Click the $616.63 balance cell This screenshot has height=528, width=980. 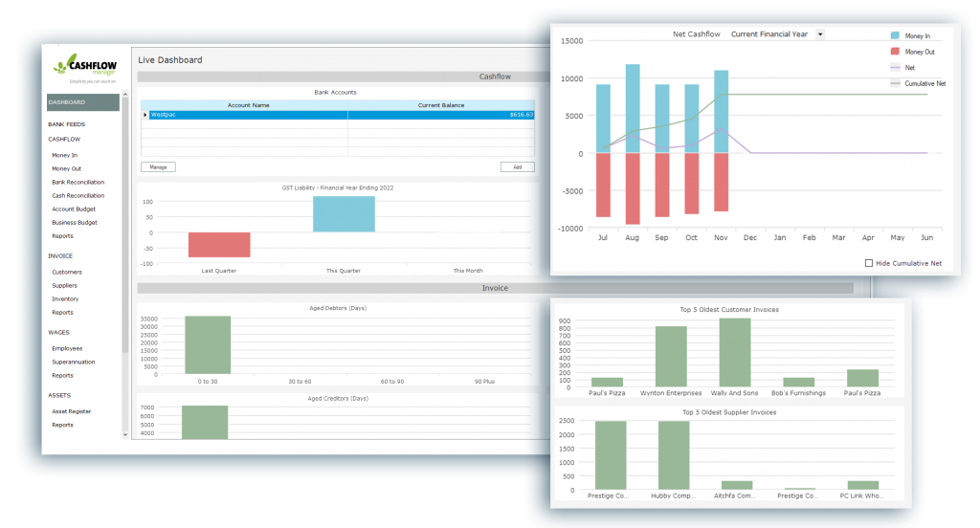point(441,115)
